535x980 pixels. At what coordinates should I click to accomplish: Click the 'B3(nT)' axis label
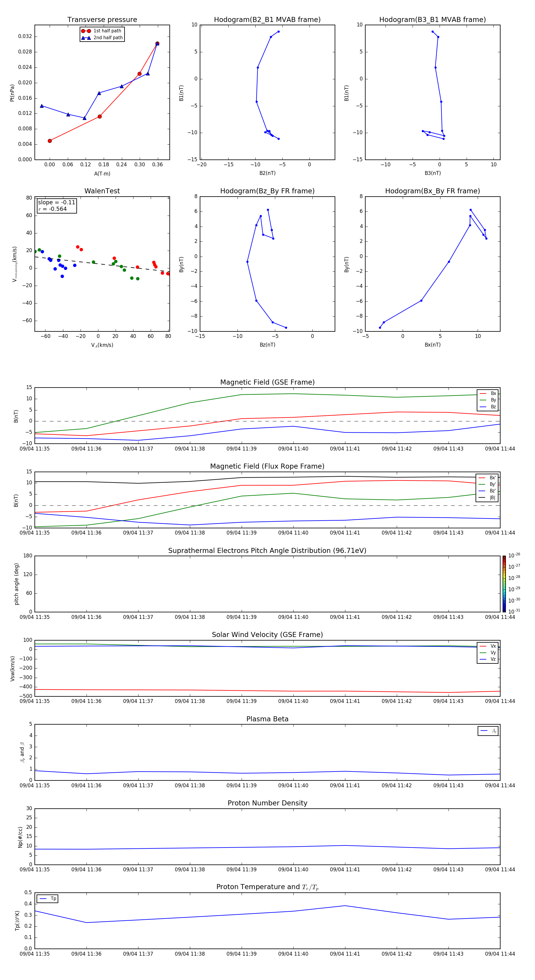[x=432, y=173]
